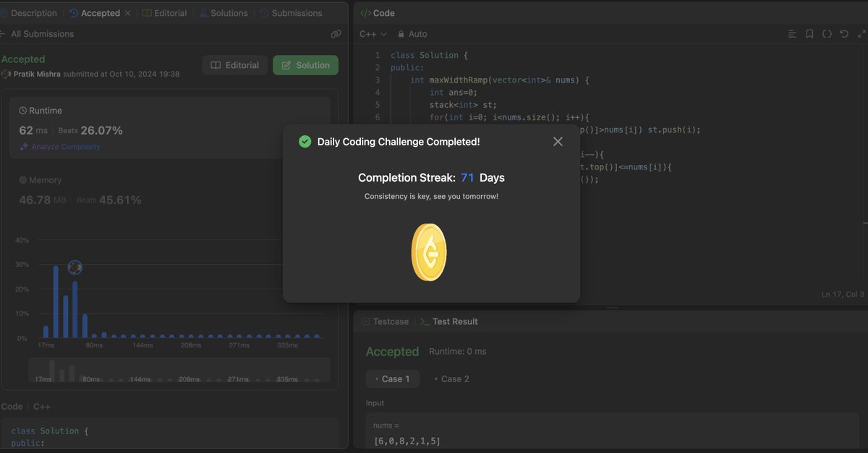Click the Code panel header tab
The height and width of the screenshot is (453, 868).
click(x=377, y=13)
